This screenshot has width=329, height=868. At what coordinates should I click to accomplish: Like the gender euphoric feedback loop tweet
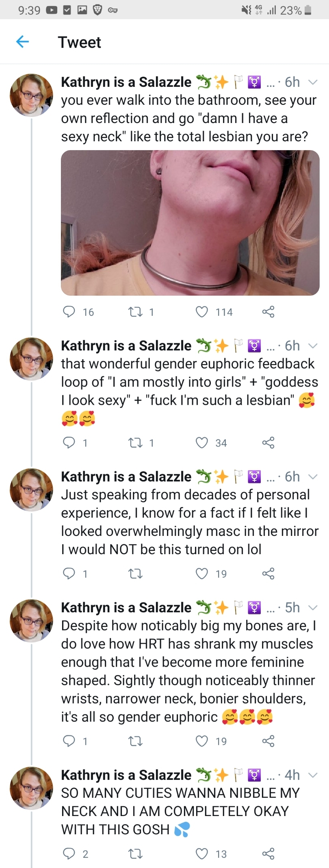click(x=202, y=443)
